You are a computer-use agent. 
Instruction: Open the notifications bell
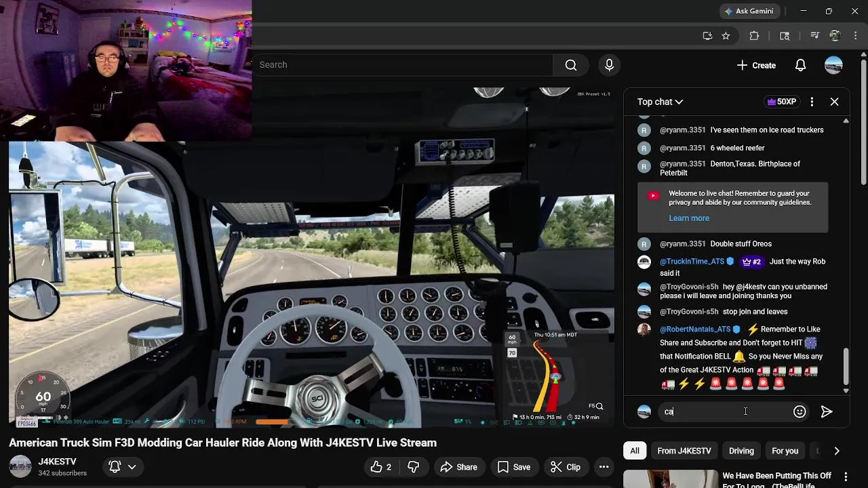pos(800,65)
